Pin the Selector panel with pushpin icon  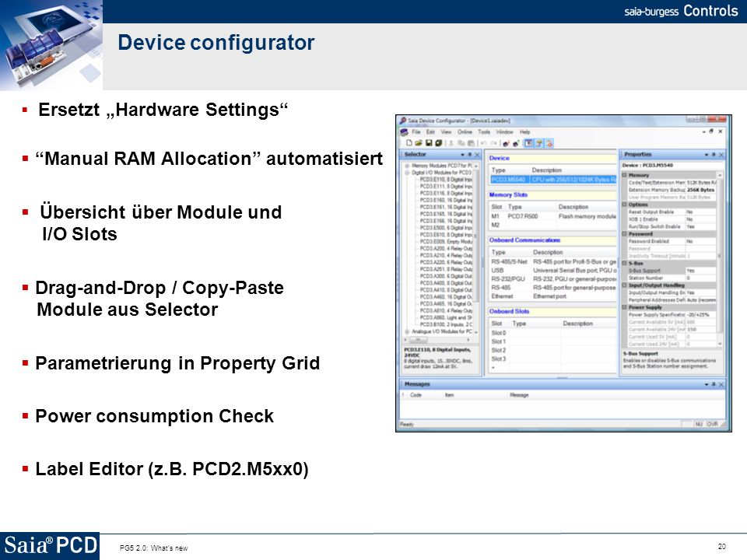tap(469, 155)
